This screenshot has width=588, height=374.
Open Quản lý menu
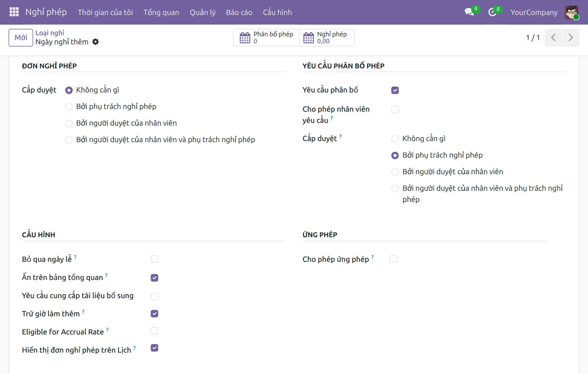pyautogui.click(x=202, y=12)
